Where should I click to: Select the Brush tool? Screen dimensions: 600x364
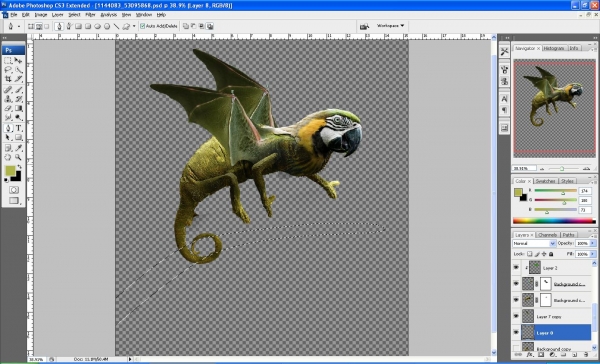tap(18, 90)
